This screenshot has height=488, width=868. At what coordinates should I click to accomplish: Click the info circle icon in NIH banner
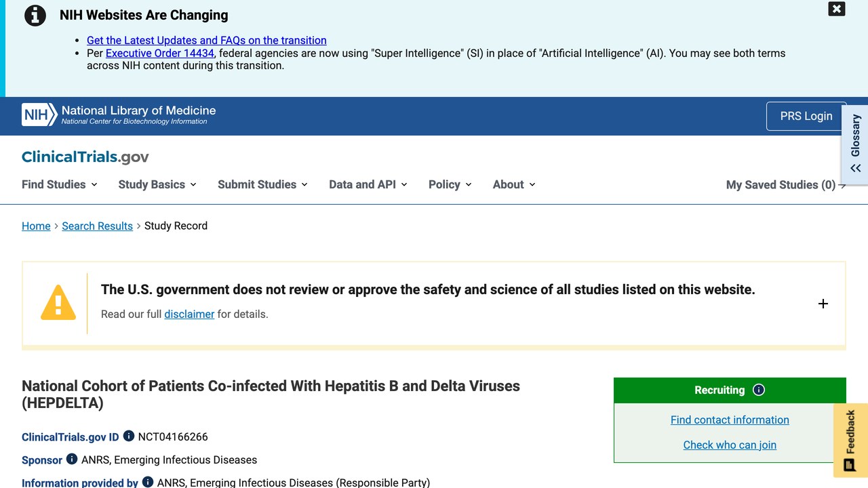coord(35,16)
